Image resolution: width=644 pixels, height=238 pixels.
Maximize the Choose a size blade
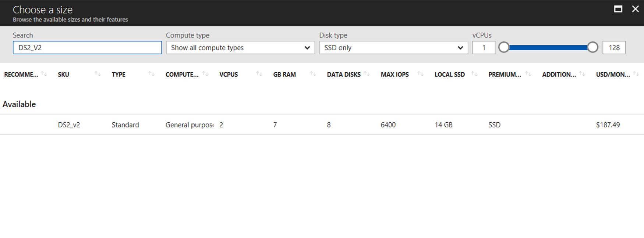click(x=618, y=9)
